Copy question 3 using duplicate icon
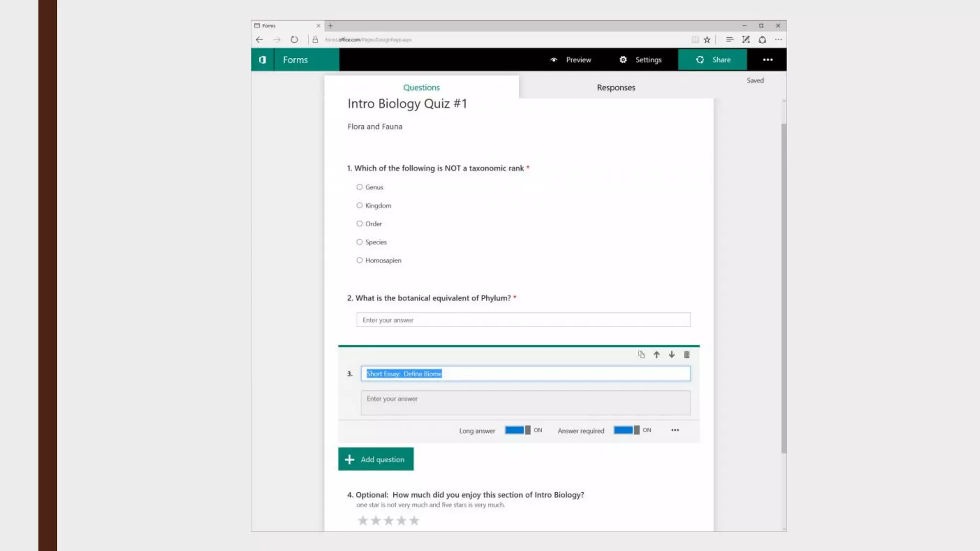This screenshot has width=980, height=551. (641, 354)
